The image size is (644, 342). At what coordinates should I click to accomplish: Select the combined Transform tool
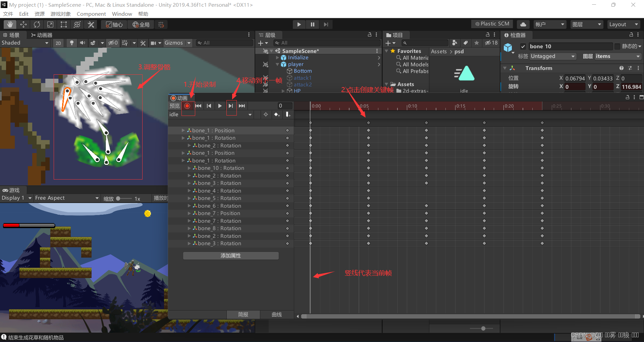click(77, 24)
